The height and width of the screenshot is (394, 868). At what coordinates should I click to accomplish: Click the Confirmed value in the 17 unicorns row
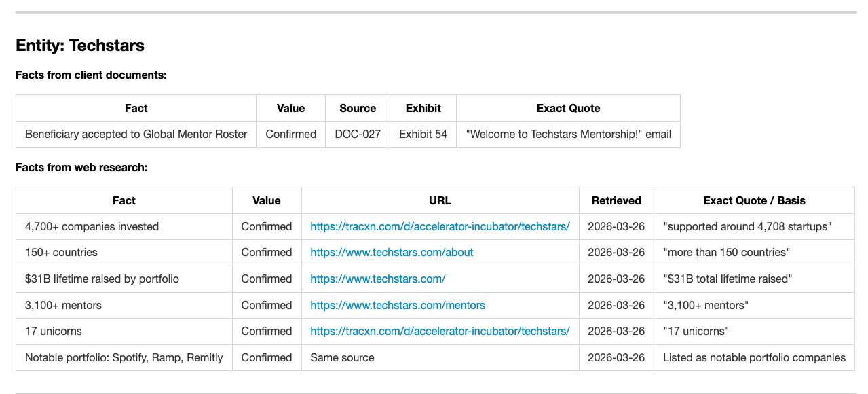267,331
